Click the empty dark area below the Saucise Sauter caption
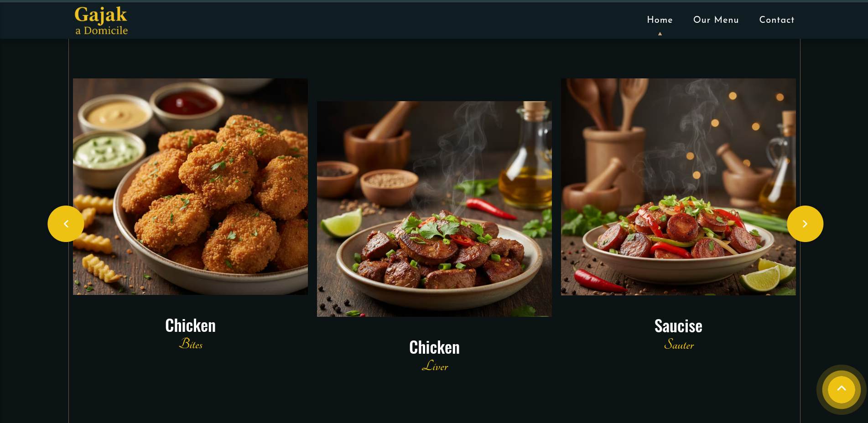This screenshot has width=868, height=423. pyautogui.click(x=678, y=387)
